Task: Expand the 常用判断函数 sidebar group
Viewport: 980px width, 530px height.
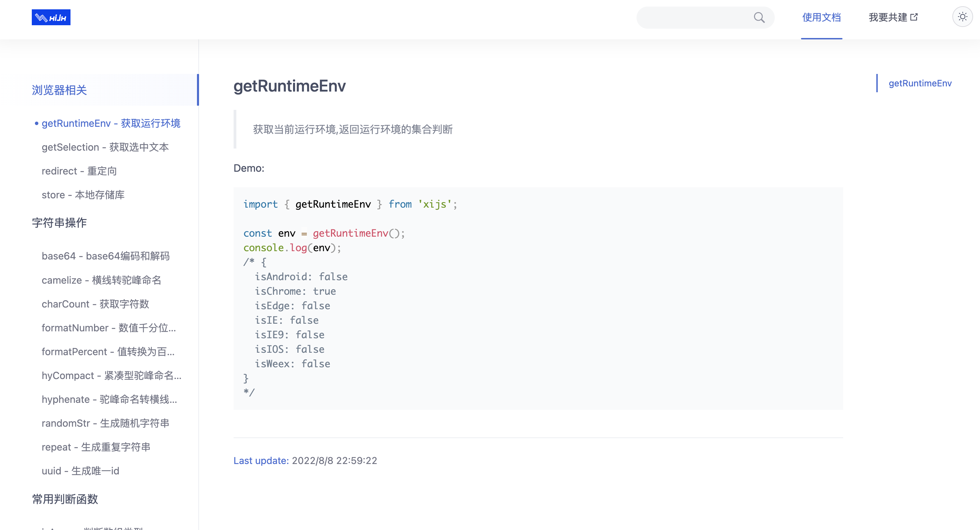Action: coord(65,499)
